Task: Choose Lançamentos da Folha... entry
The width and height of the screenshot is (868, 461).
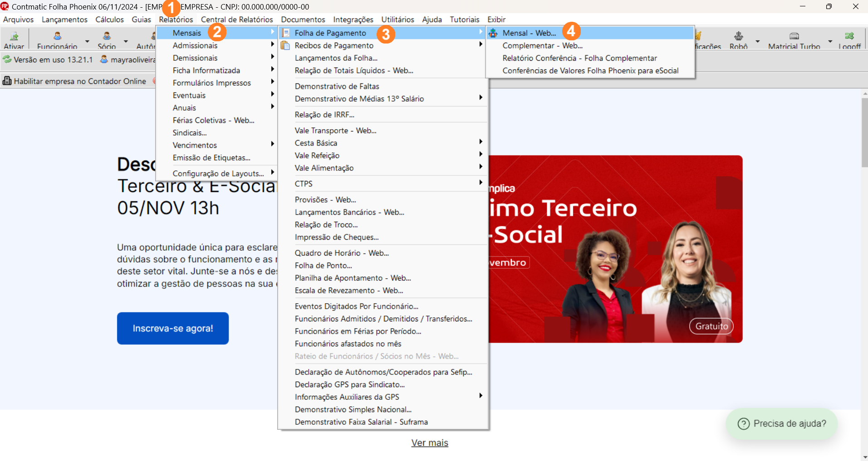Action: click(383, 58)
